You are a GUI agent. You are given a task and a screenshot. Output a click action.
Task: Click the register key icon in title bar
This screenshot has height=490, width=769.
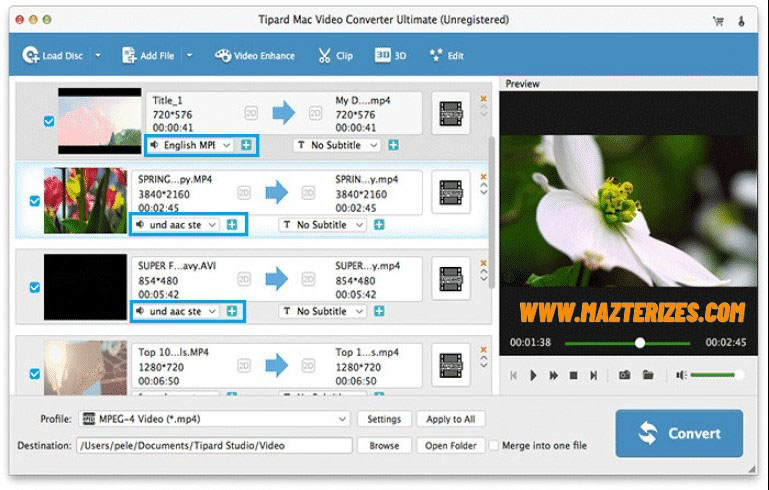tap(742, 21)
